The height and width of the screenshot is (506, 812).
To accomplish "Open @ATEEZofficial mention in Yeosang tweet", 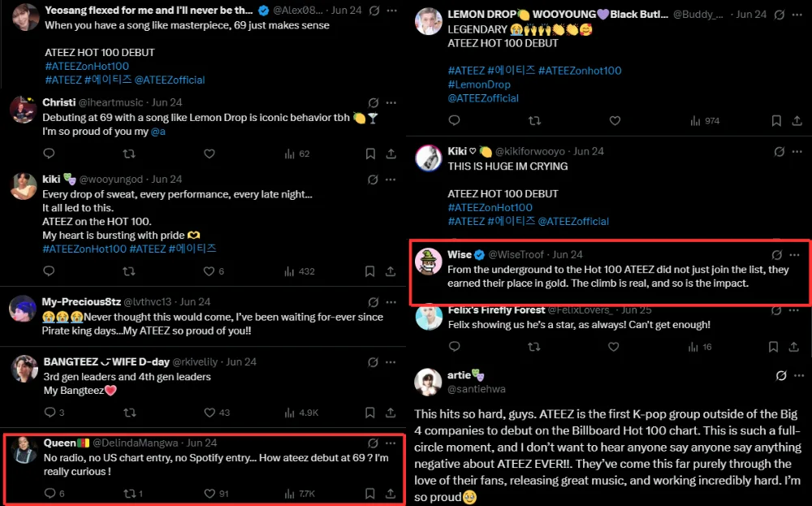I will pyautogui.click(x=170, y=80).
